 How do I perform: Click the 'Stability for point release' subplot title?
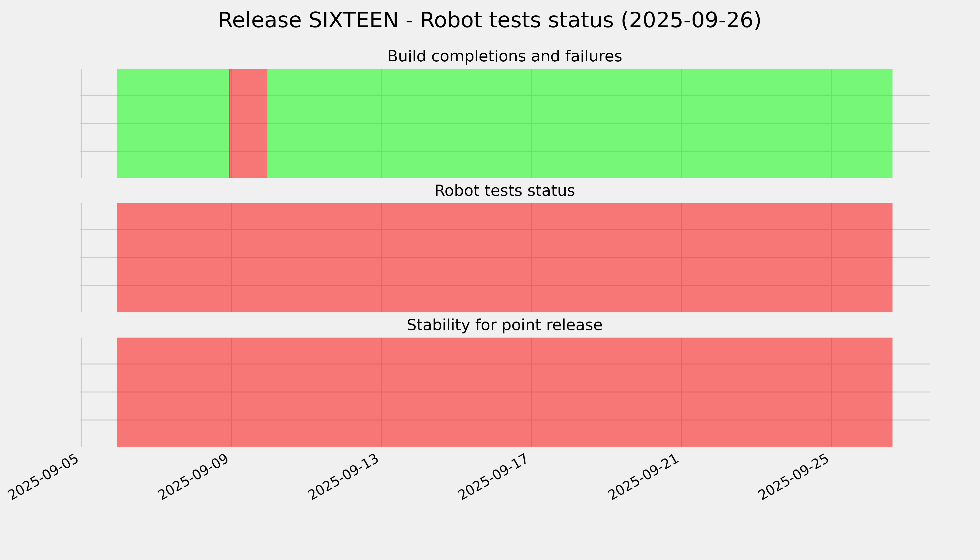(504, 325)
